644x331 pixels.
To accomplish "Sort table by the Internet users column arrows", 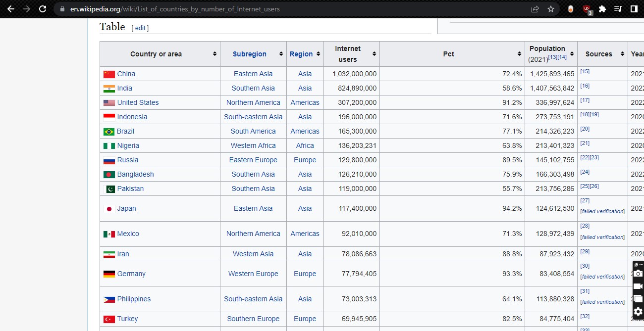I will [374, 54].
